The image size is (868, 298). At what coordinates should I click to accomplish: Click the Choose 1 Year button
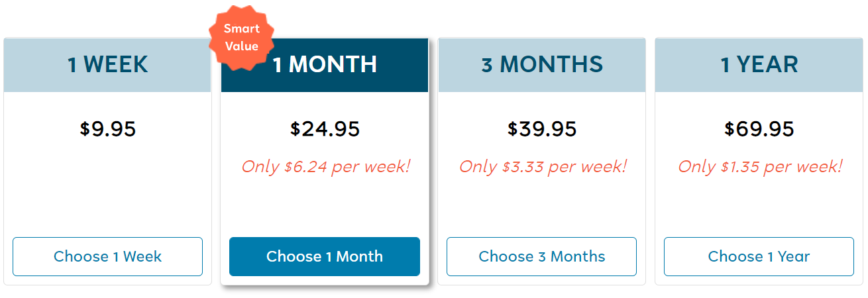coord(759,256)
